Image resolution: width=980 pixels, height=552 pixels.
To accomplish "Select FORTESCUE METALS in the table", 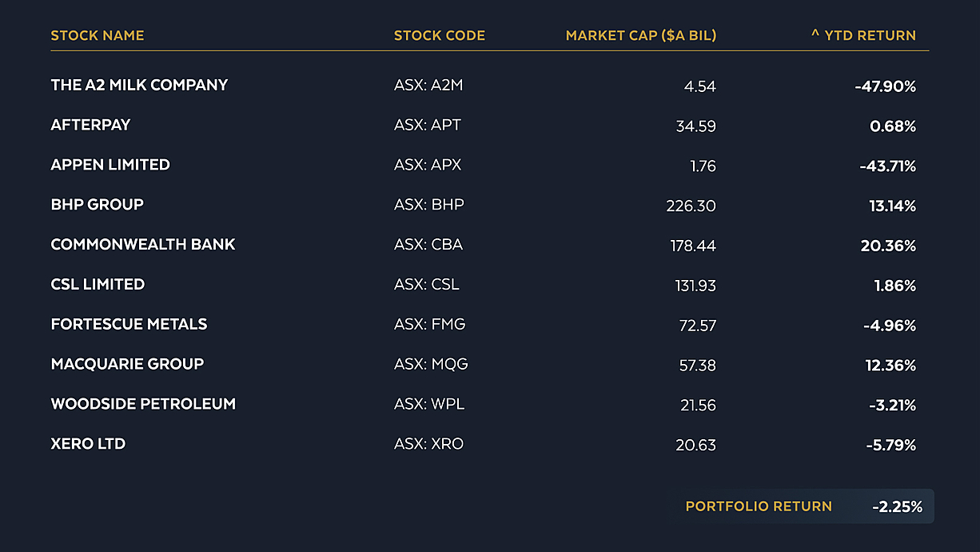I will coord(129,325).
